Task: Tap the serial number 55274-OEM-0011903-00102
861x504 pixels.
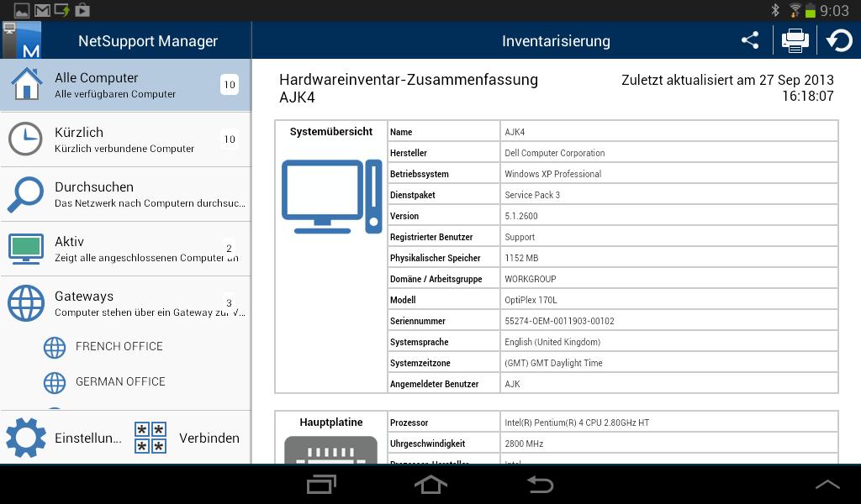Action: point(559,321)
